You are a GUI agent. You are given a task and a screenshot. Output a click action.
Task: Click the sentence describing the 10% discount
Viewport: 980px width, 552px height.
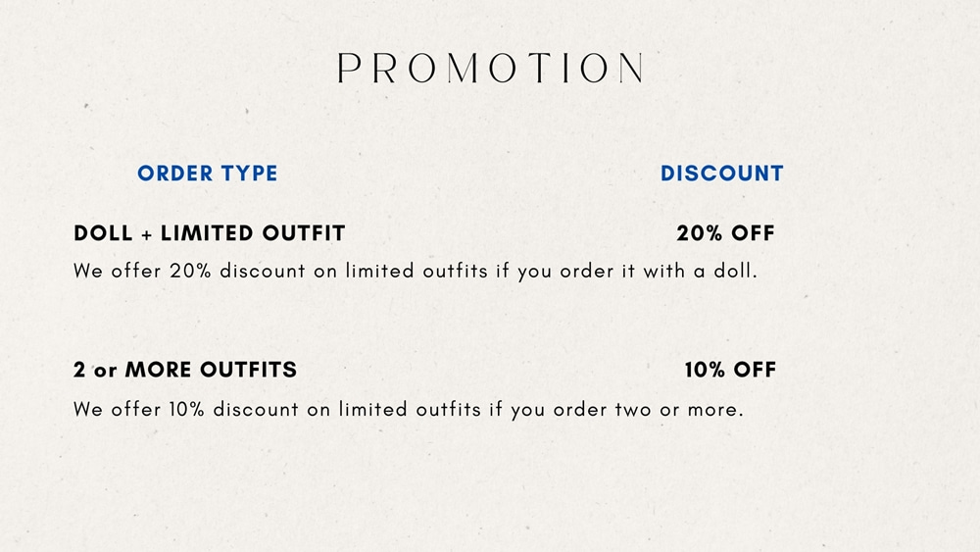[x=409, y=410]
